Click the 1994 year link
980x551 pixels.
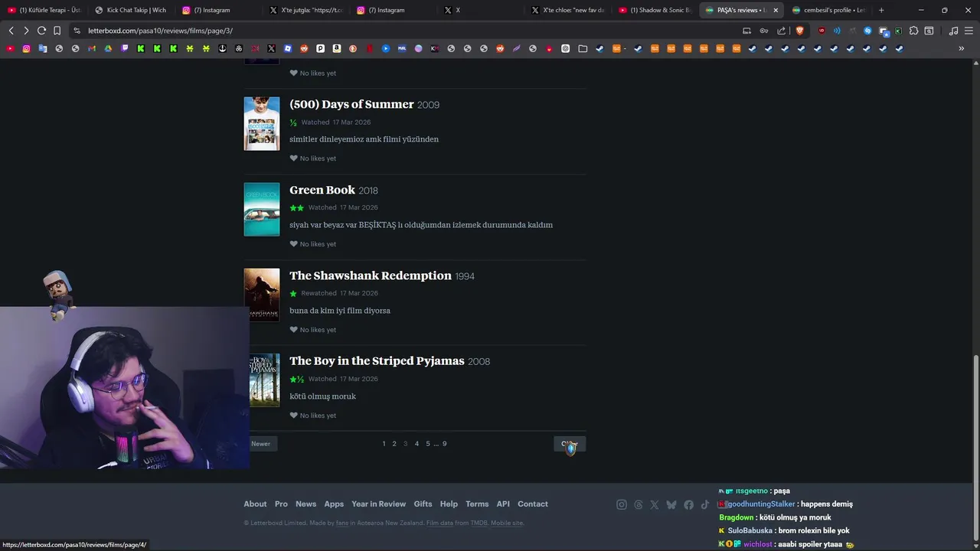pos(465,276)
